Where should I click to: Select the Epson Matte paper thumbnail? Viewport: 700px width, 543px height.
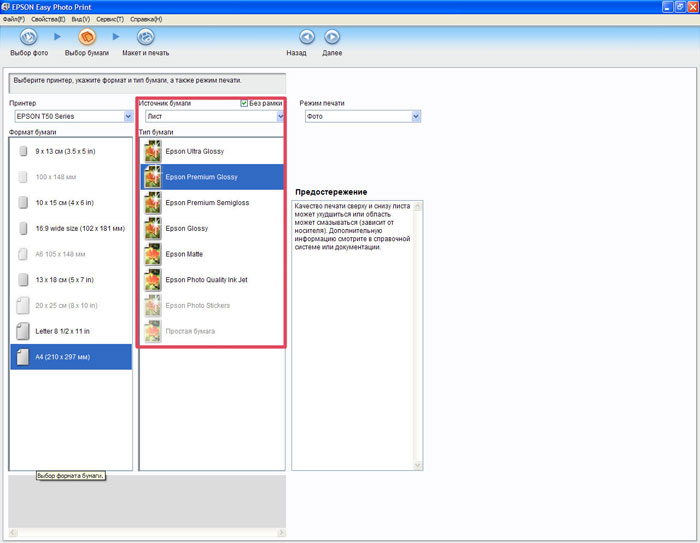coord(153,254)
